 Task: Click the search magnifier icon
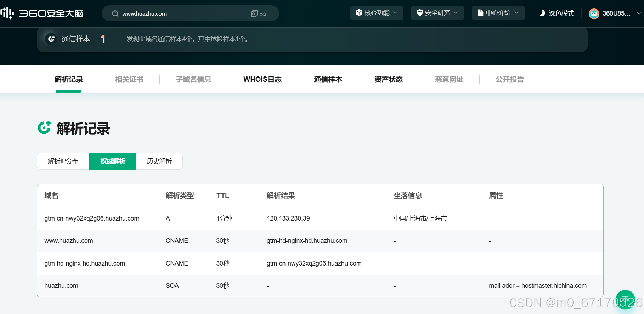[115, 13]
